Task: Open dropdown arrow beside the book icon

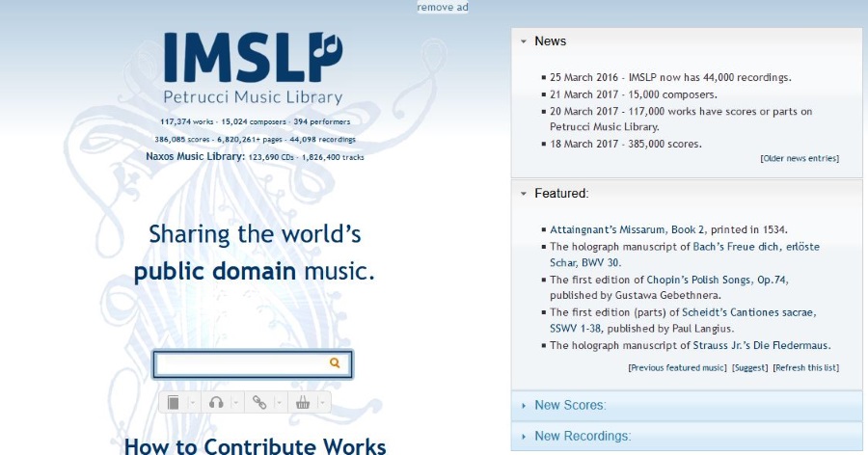Action: coord(193,402)
